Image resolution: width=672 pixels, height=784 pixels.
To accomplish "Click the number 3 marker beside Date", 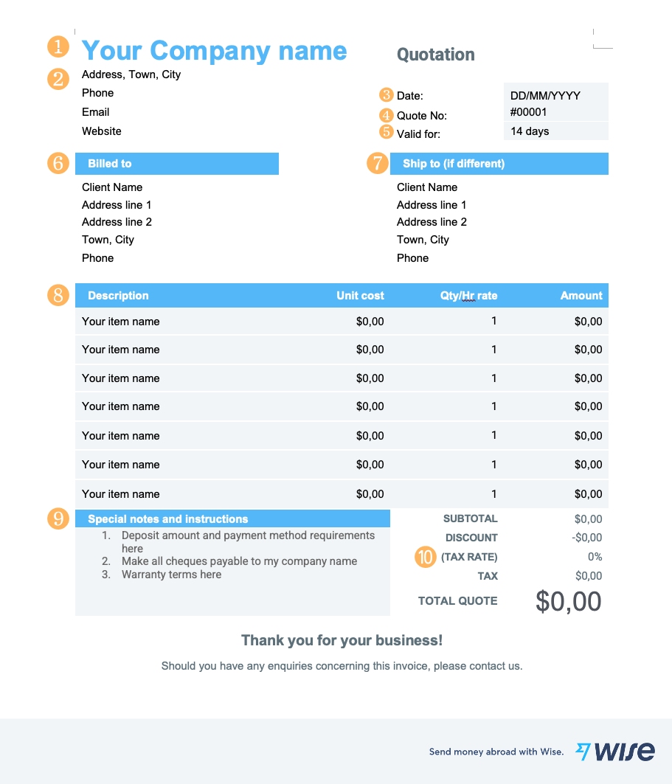I will point(387,95).
